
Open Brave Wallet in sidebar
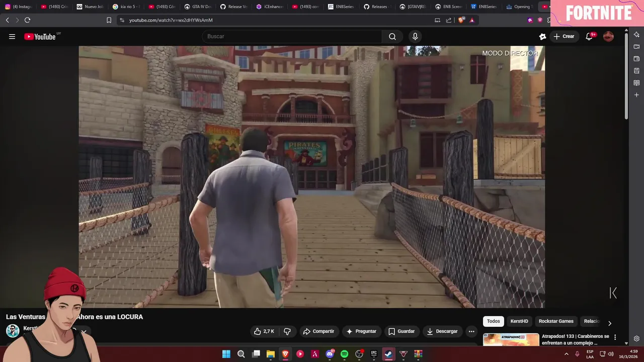[x=636, y=59]
